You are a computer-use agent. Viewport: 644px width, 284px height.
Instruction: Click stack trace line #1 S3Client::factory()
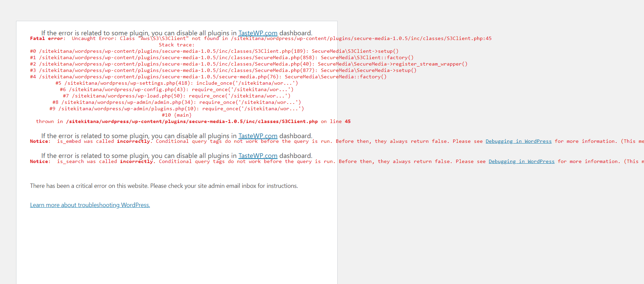(x=222, y=57)
